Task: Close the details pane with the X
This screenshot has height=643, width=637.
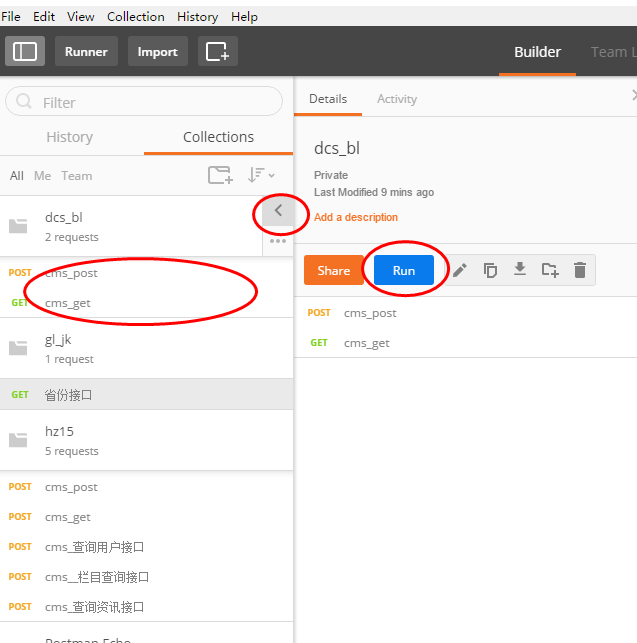Action: click(x=634, y=95)
